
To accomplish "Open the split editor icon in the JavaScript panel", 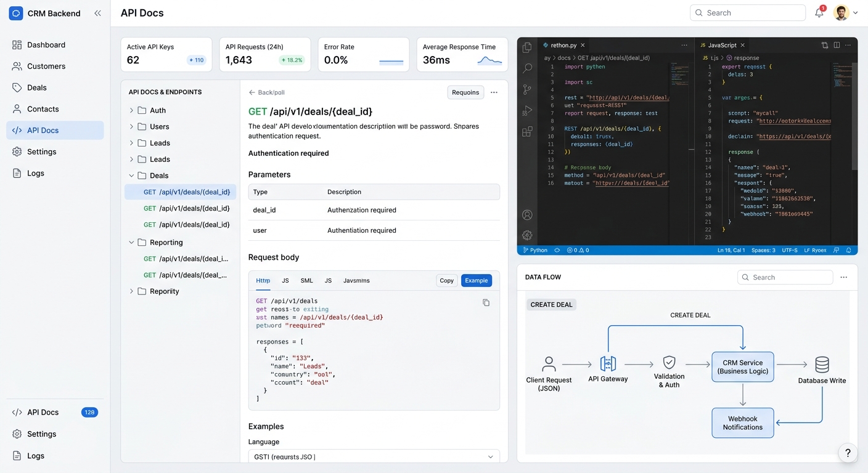I will click(837, 45).
